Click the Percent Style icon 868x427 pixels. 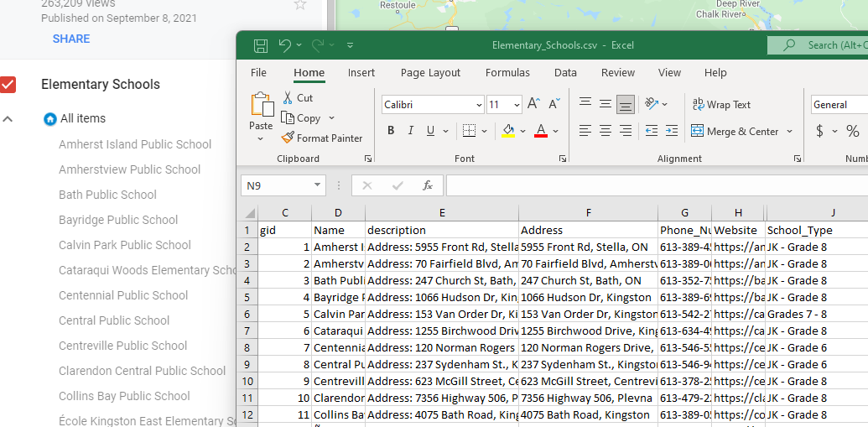[x=853, y=131]
